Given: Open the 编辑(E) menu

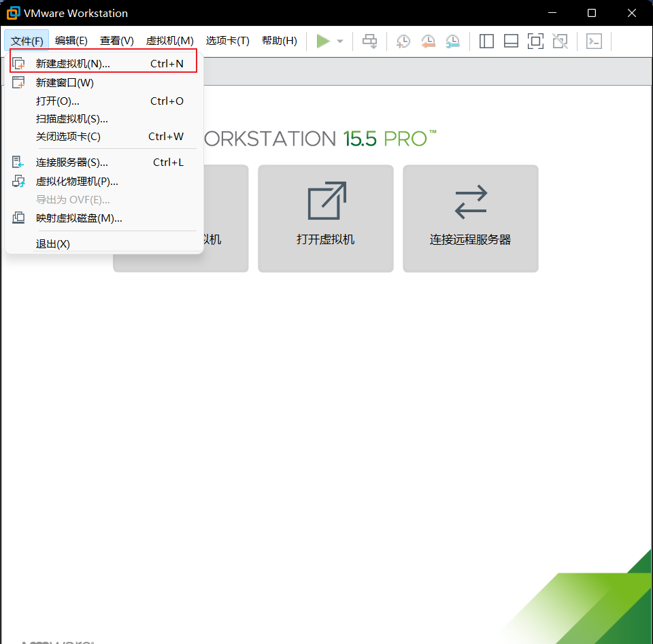Looking at the screenshot, I should [71, 41].
